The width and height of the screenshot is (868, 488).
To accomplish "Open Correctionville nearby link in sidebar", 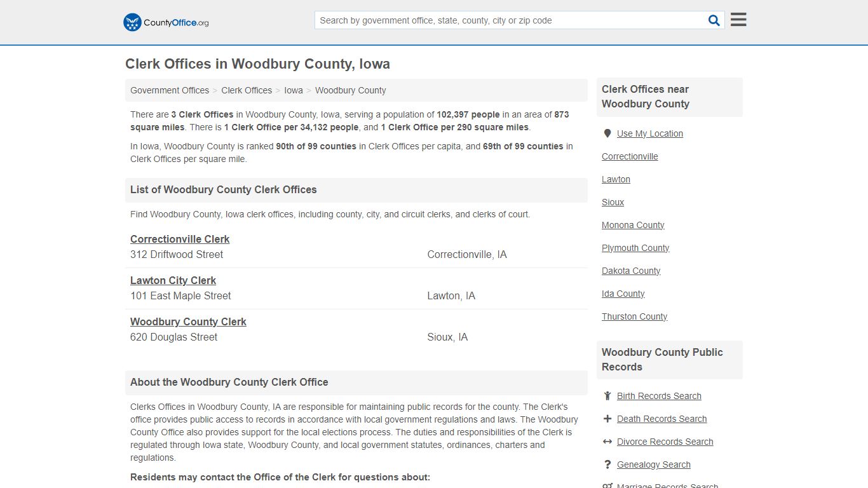I will 630,156.
